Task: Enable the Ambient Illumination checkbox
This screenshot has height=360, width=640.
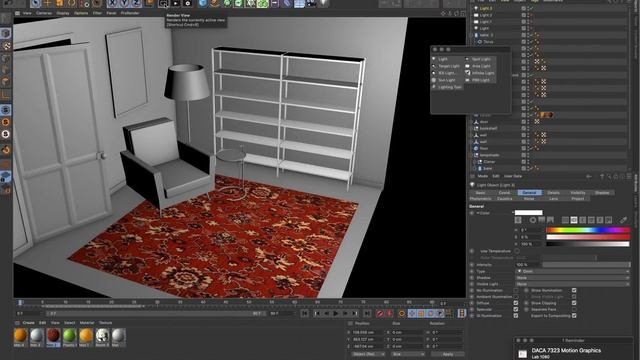Action: pyautogui.click(x=516, y=297)
